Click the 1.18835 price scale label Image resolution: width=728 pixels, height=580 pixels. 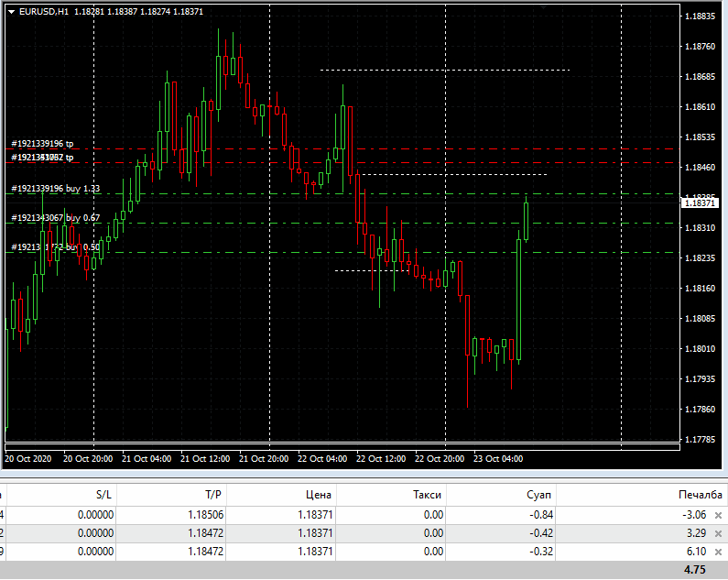click(701, 16)
